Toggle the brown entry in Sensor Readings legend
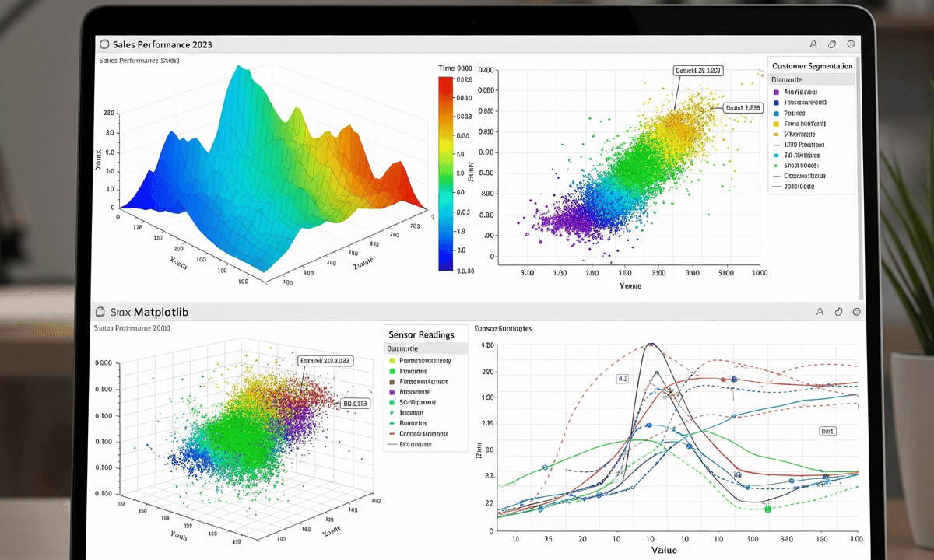Screen dimensions: 934x560 392,383
